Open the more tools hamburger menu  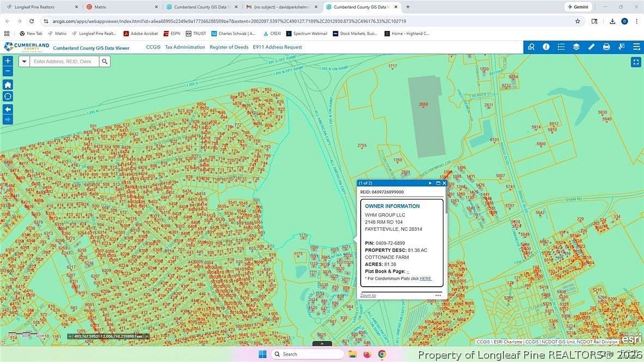click(x=636, y=47)
